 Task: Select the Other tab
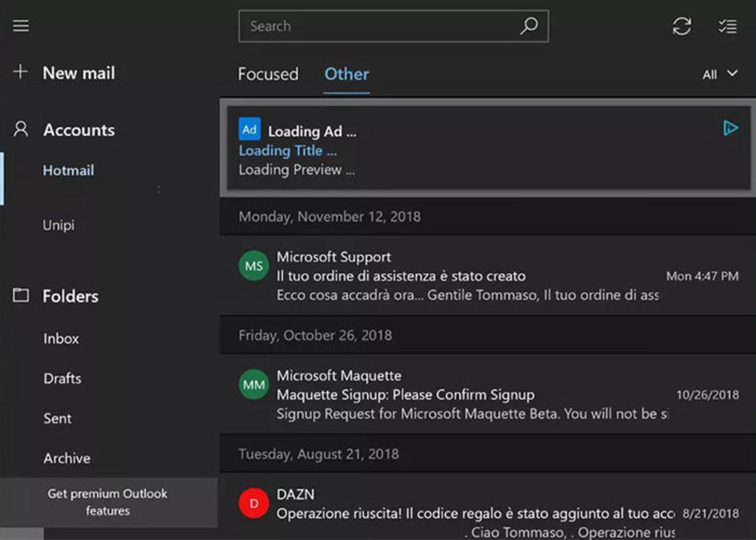pyautogui.click(x=346, y=74)
